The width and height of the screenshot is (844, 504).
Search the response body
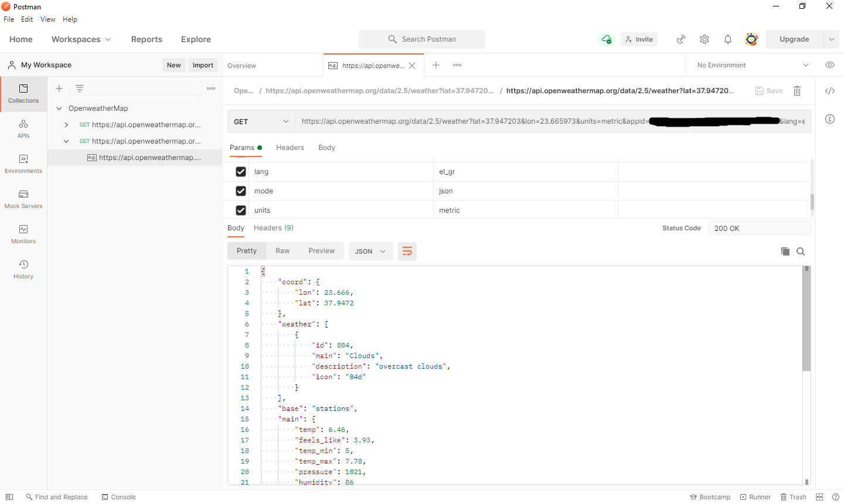[801, 251]
